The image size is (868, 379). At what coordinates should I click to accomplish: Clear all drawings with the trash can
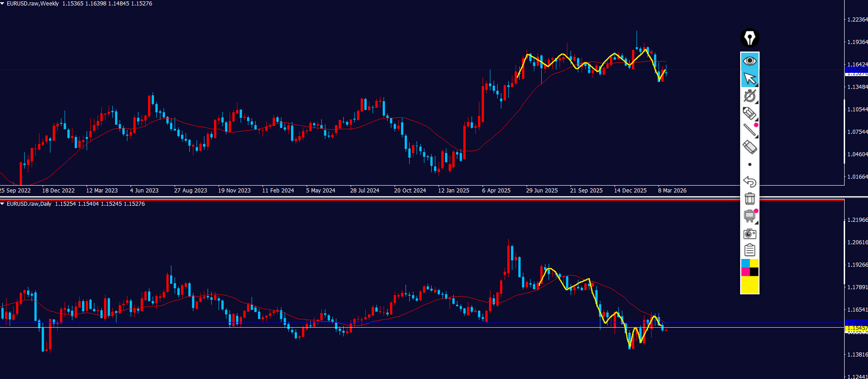point(750,199)
